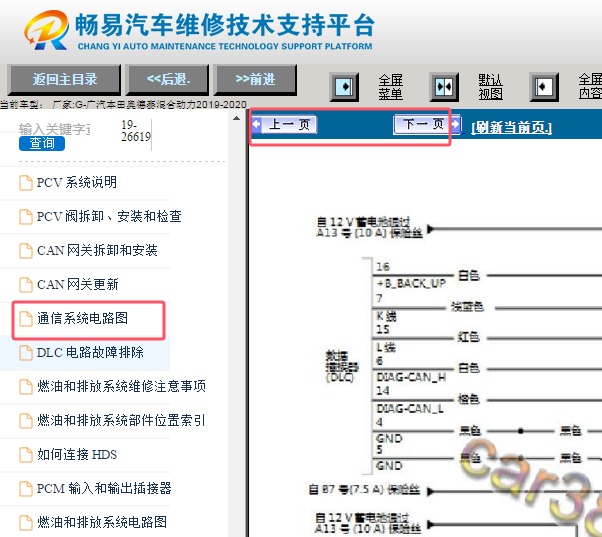
Task: Open CAN 网关更新 document
Action: tap(78, 284)
